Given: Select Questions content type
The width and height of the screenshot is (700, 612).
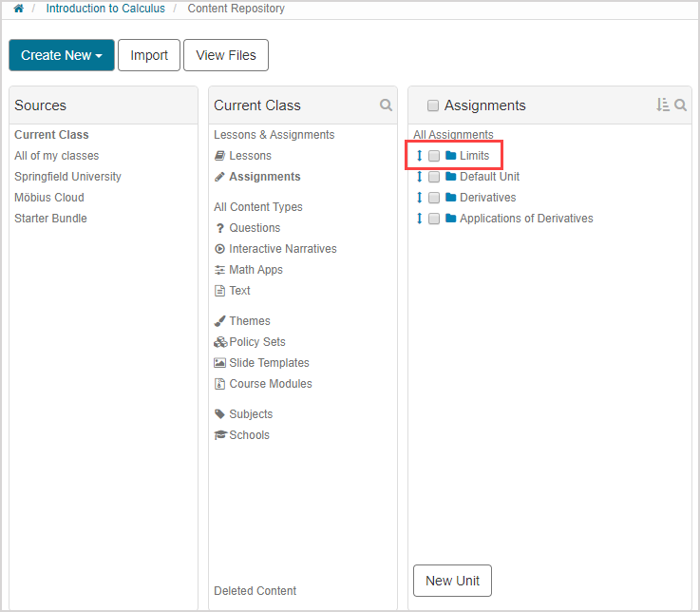Looking at the screenshot, I should pyautogui.click(x=254, y=228).
